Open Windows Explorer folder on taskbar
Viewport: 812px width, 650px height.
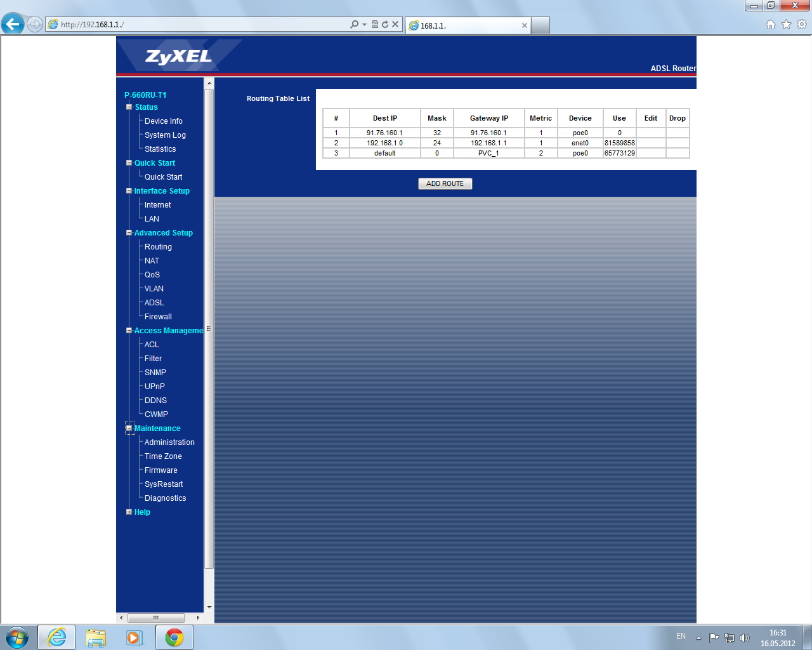point(96,637)
